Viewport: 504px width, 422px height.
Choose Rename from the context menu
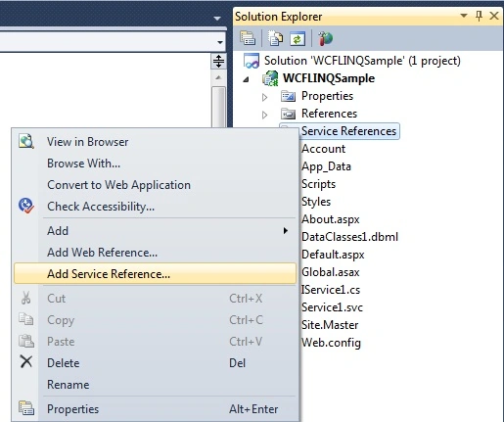(x=155, y=385)
